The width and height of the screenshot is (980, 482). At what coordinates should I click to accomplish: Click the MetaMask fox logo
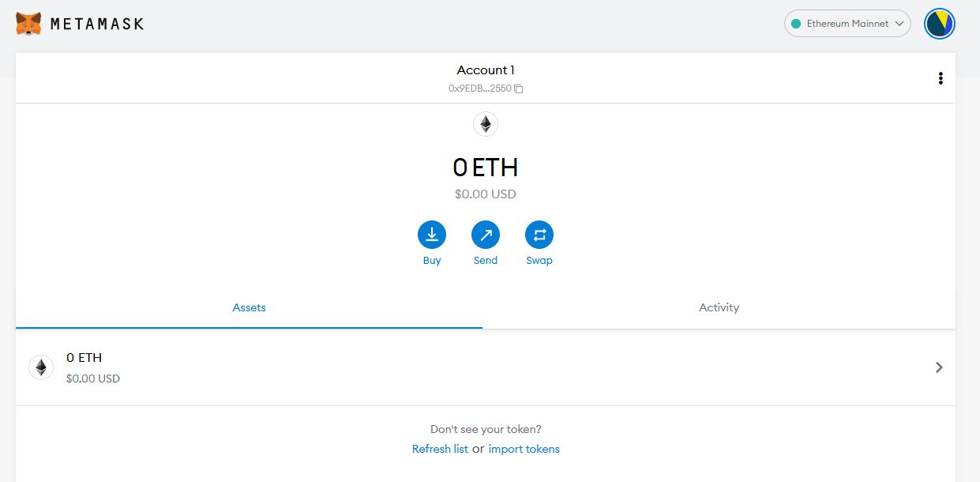(29, 24)
